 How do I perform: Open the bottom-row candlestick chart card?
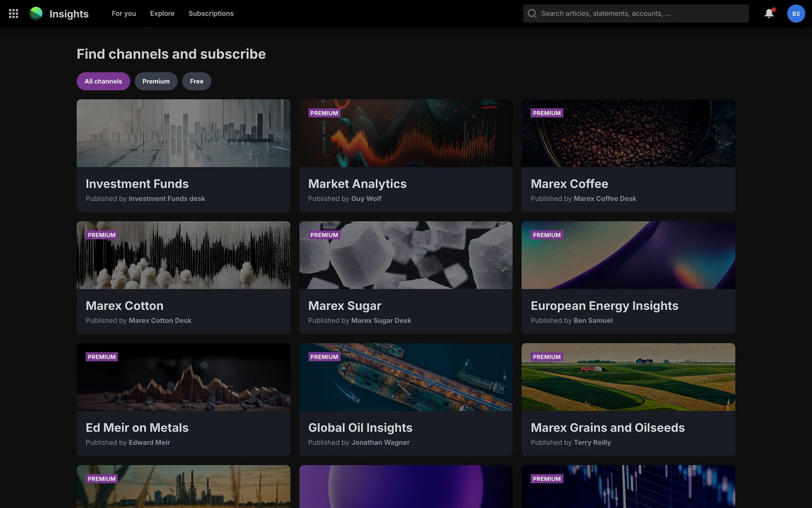628,486
